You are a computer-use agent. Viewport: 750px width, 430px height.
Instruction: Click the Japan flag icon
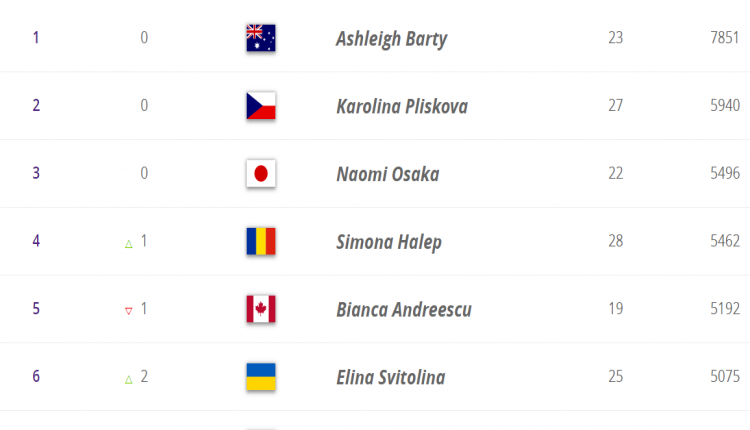261,173
